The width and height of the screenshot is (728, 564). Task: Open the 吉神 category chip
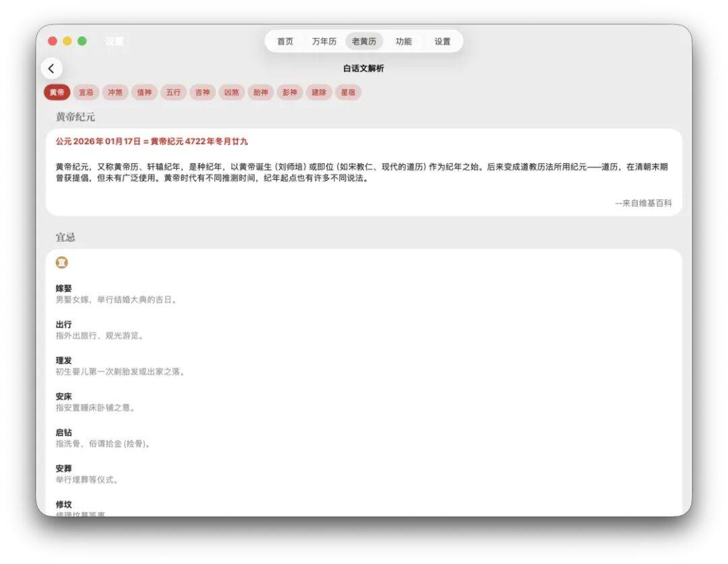click(x=202, y=92)
